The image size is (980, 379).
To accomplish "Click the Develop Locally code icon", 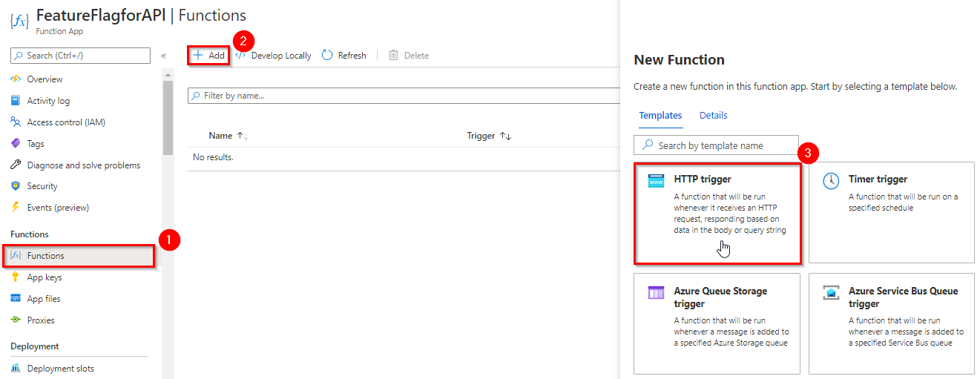I will click(240, 56).
